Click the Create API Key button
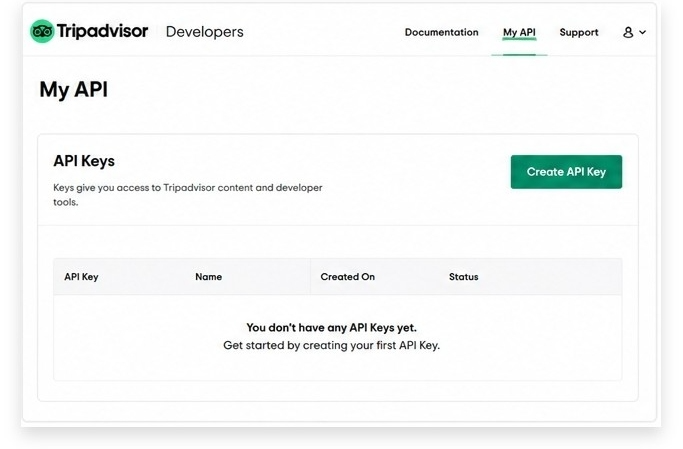This screenshot has width=683, height=449. (566, 172)
